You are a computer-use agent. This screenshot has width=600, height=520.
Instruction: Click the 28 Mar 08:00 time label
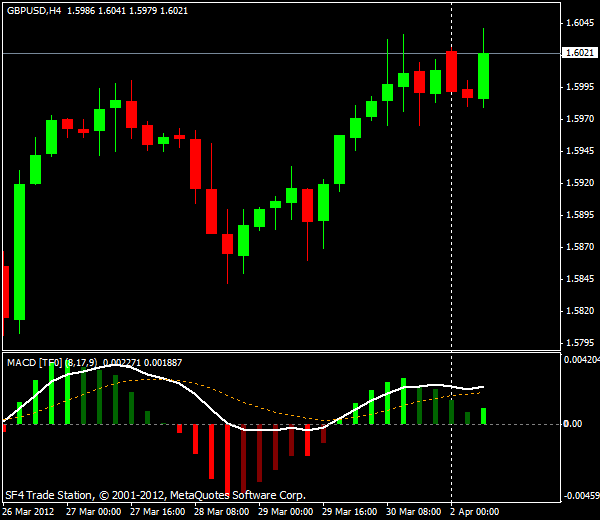pos(221,511)
